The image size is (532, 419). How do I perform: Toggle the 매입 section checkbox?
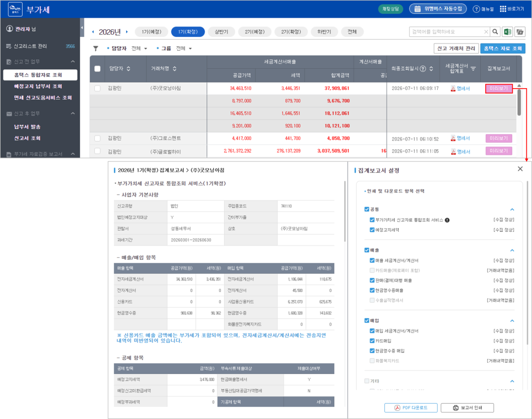[367, 320]
